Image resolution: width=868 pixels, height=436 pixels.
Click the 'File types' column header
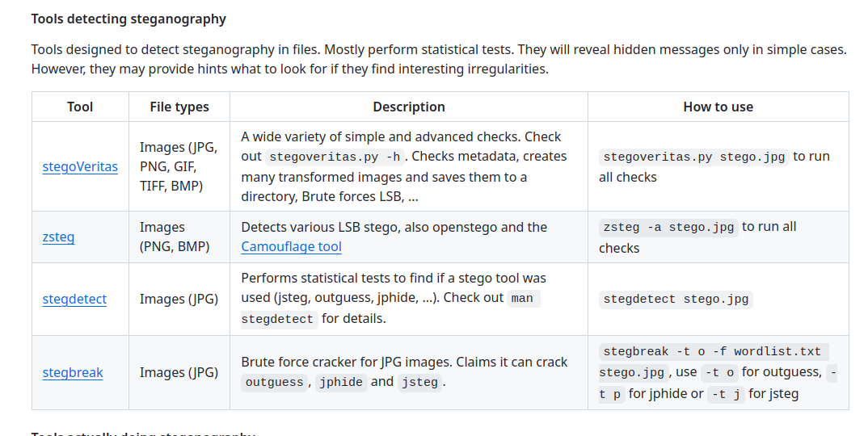pyautogui.click(x=179, y=107)
